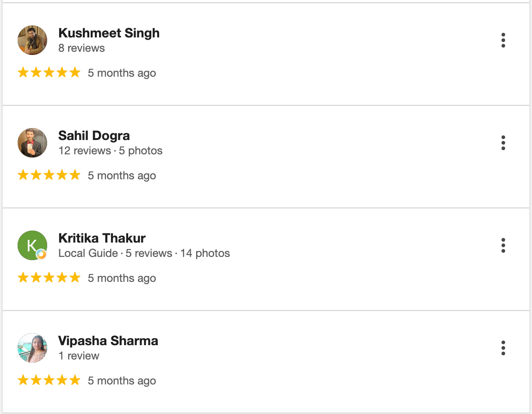The image size is (532, 414).
Task: Click "Local Guide · 5 reviews · 14 photos" text
Action: [x=144, y=253]
